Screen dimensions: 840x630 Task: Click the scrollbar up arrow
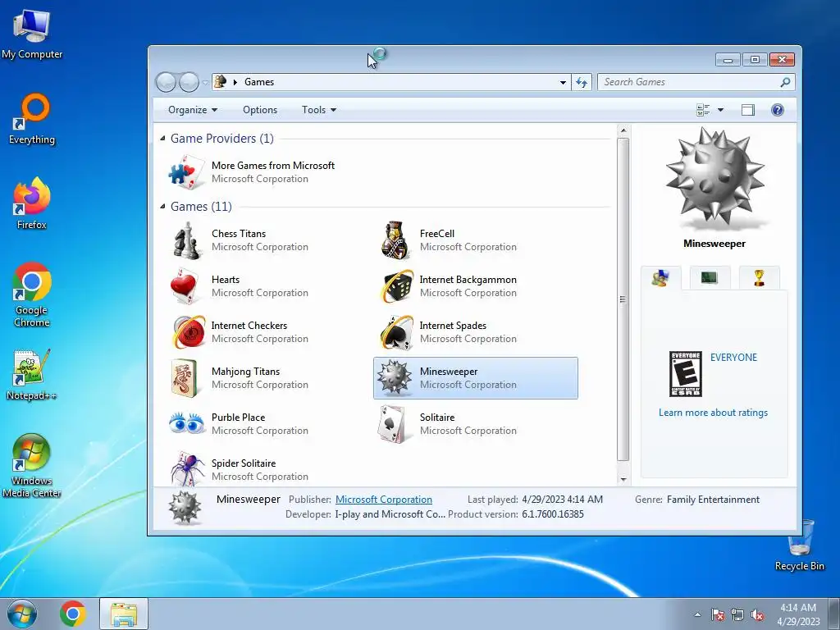click(x=623, y=130)
